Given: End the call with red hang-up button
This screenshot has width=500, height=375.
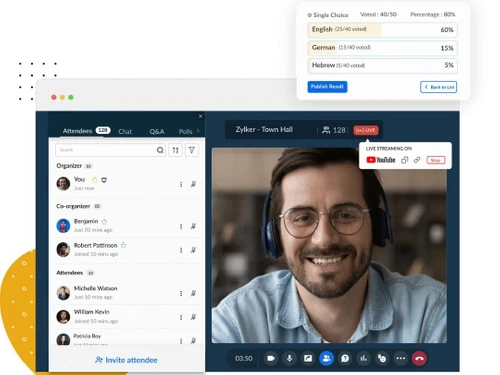Looking at the screenshot, I should (x=419, y=359).
